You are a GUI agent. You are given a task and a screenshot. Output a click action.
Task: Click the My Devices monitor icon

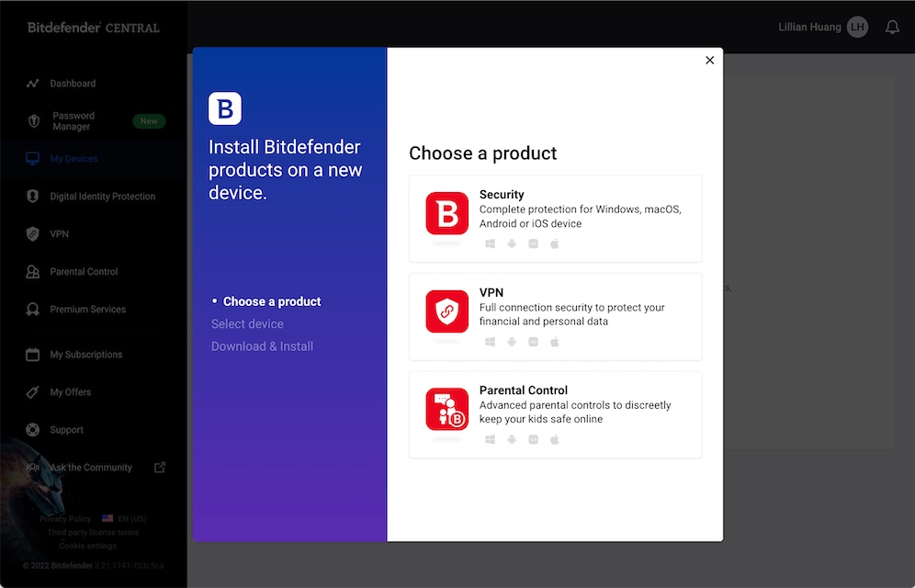[33, 159]
